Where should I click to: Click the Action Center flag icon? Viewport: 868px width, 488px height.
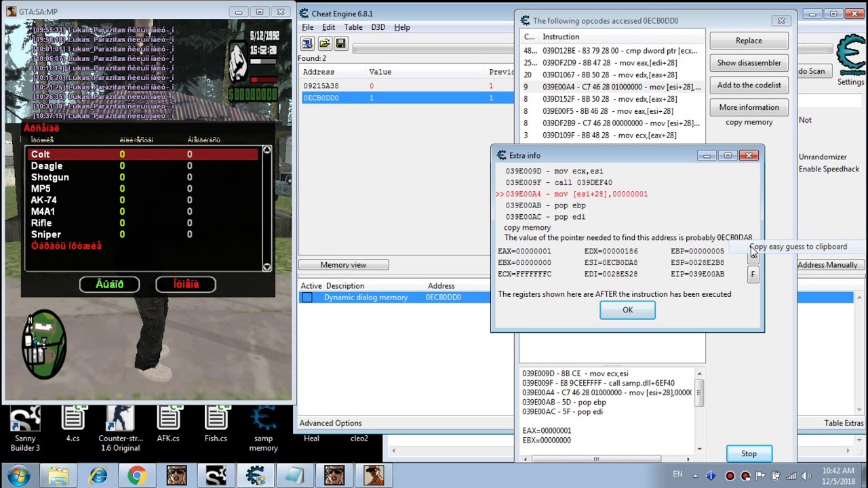tap(760, 476)
